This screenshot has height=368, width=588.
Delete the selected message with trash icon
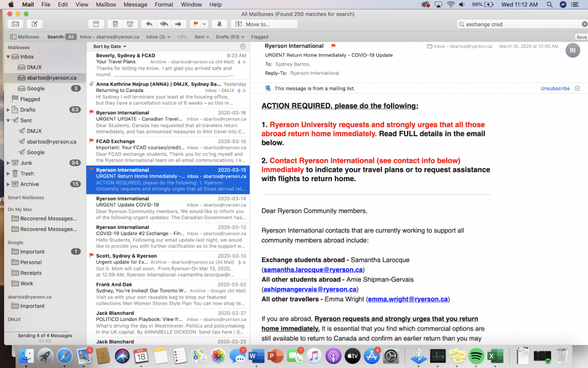pos(115,24)
